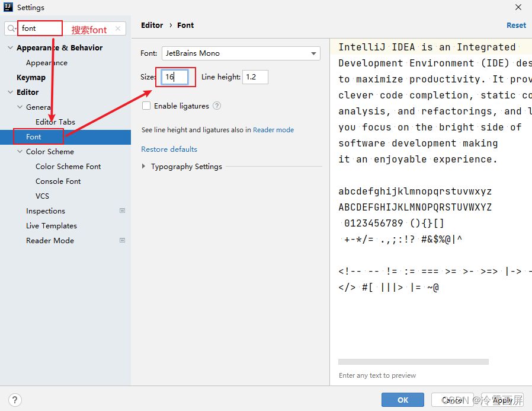This screenshot has height=411, width=532.
Task: Collapse the General tree node
Action: (20, 107)
